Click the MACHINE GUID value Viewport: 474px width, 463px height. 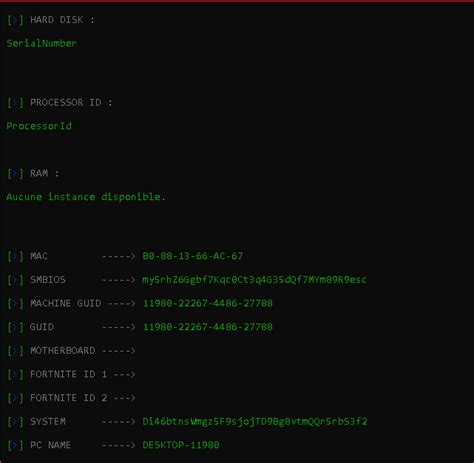pos(208,303)
